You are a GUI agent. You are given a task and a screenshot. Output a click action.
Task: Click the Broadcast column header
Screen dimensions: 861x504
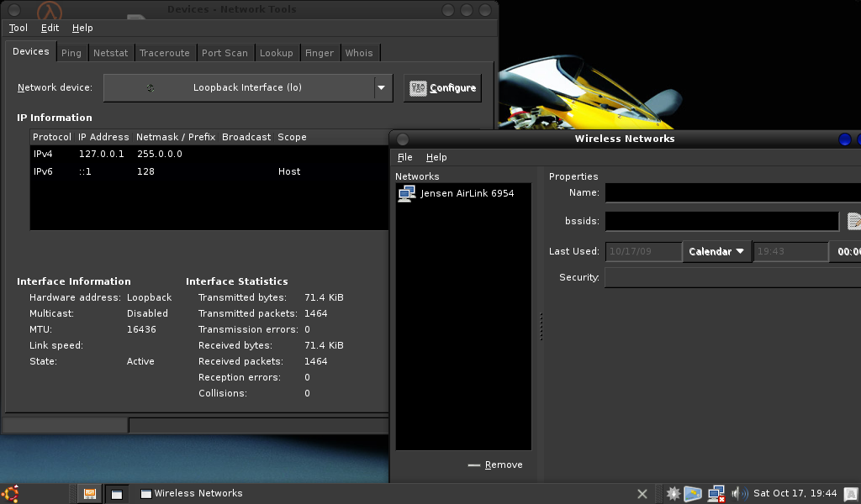[x=246, y=137]
